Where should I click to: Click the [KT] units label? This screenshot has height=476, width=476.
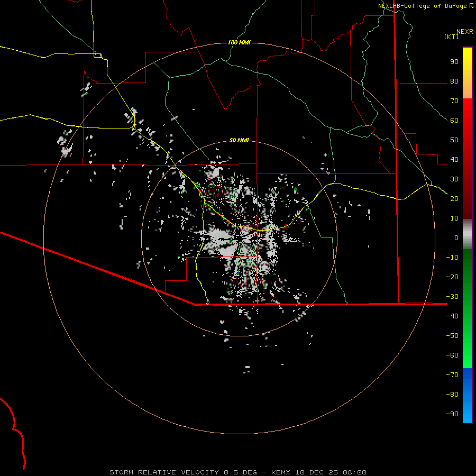452,36
